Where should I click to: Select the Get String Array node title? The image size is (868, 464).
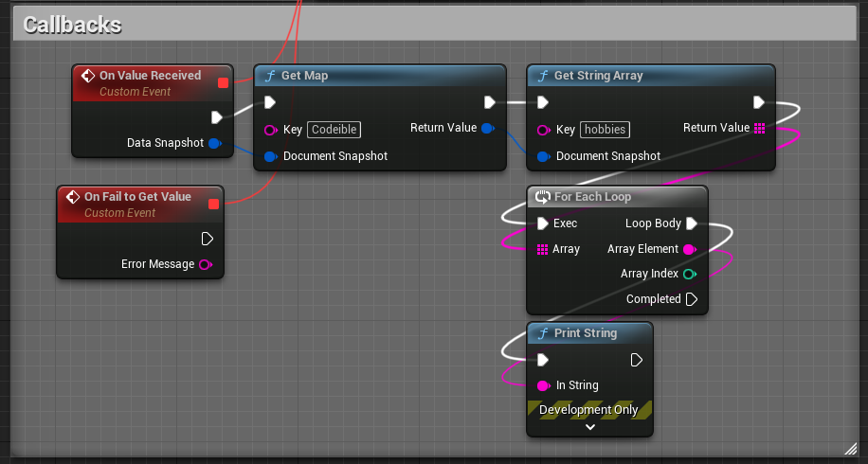click(x=599, y=76)
